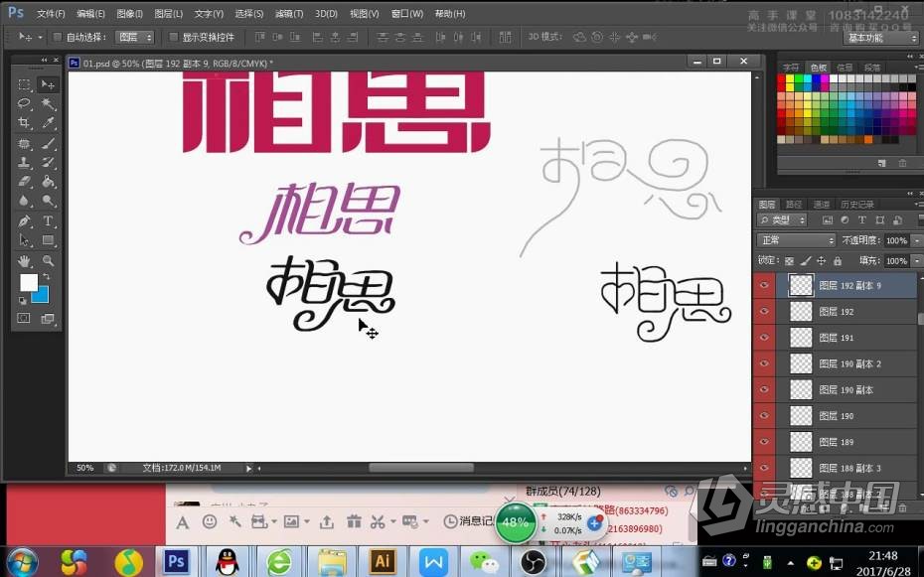This screenshot has height=577, width=924.
Task: Open the 滤镜(T) menu
Action: coord(289,13)
